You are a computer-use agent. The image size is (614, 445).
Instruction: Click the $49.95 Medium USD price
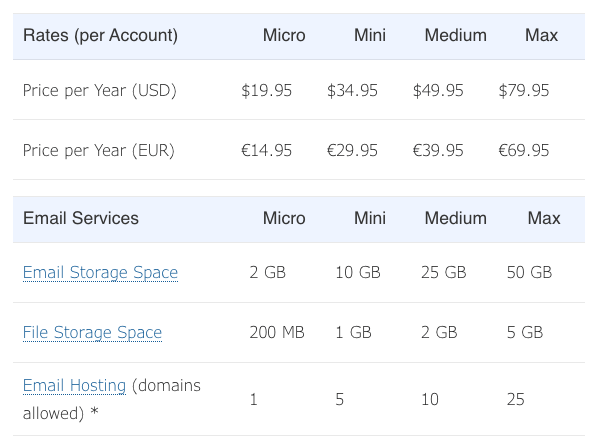coord(438,90)
